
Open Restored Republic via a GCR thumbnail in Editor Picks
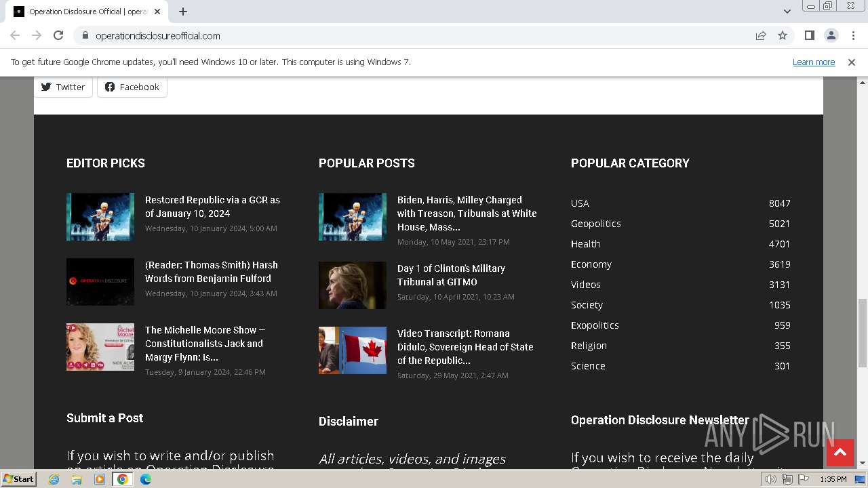point(100,217)
